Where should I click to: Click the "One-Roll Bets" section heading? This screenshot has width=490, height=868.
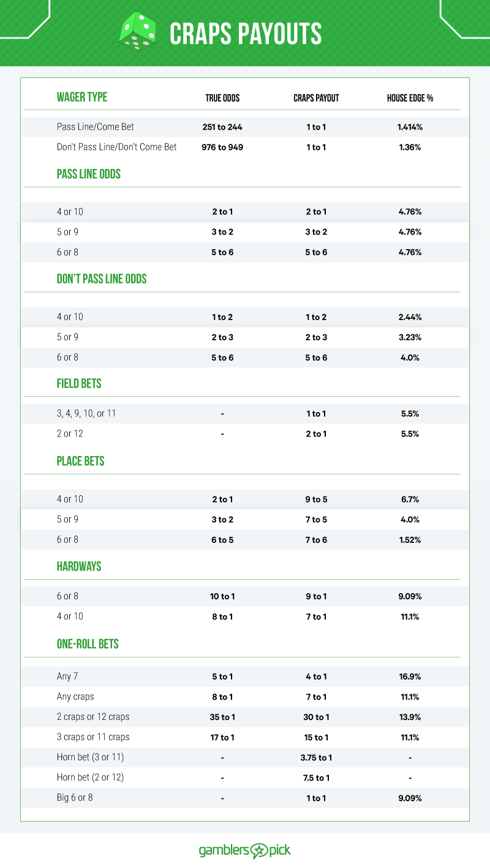[88, 644]
